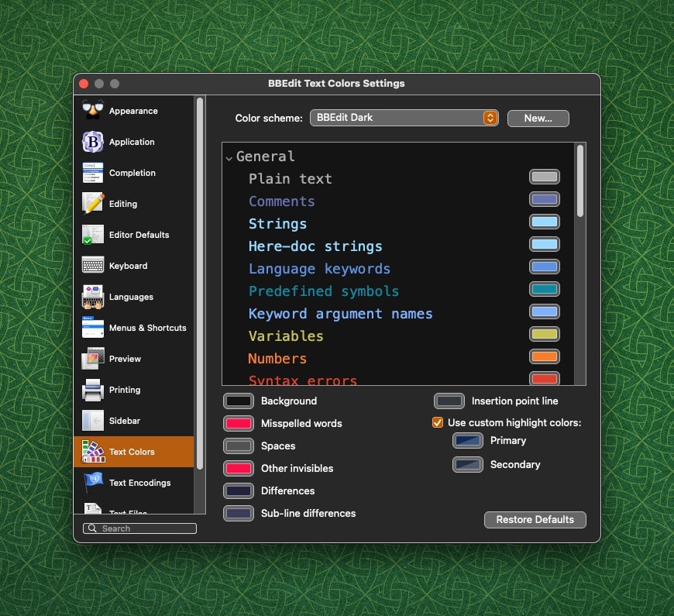
Task: Switch to the Languages settings pane
Action: [131, 297]
